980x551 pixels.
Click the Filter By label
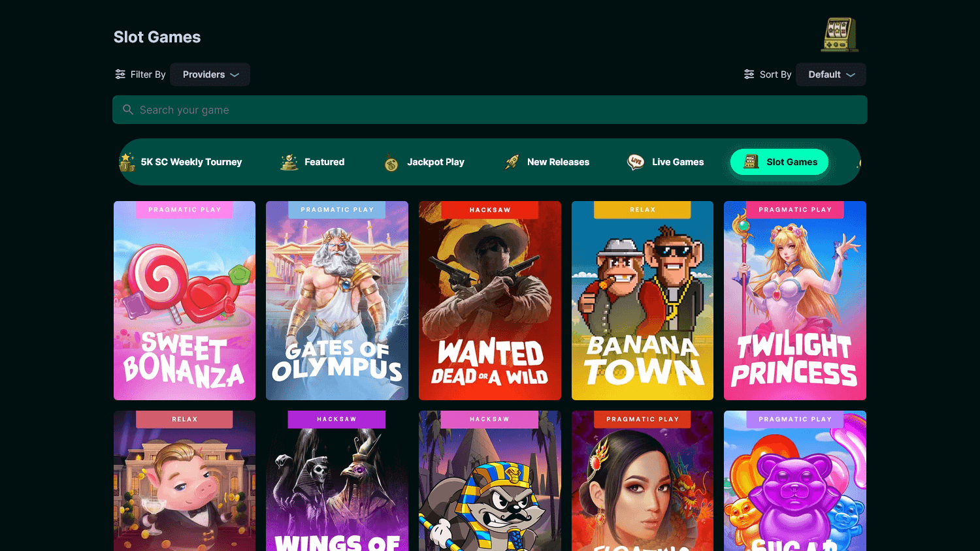[x=148, y=74]
